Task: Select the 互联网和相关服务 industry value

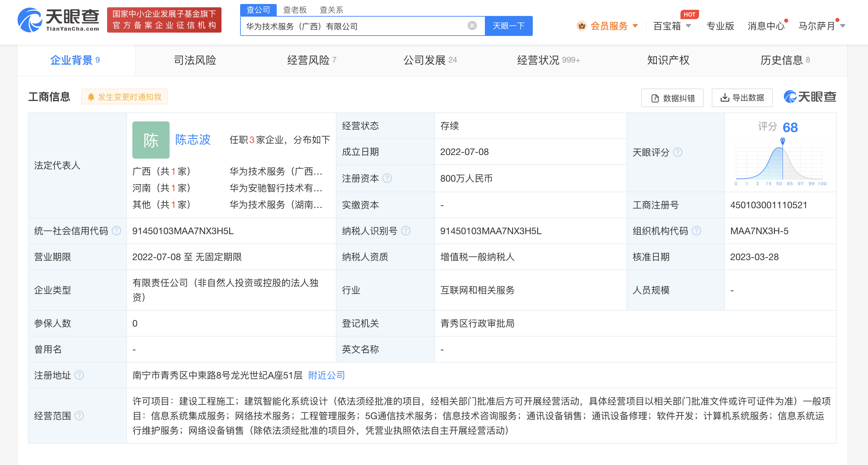Action: (x=478, y=290)
